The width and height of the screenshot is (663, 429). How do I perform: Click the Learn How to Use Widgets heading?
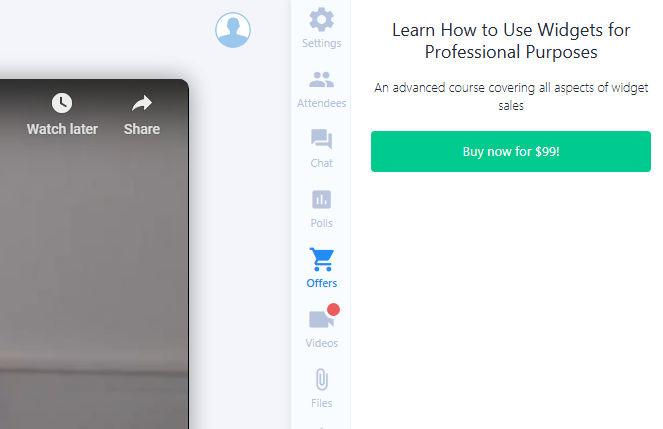[x=511, y=40]
